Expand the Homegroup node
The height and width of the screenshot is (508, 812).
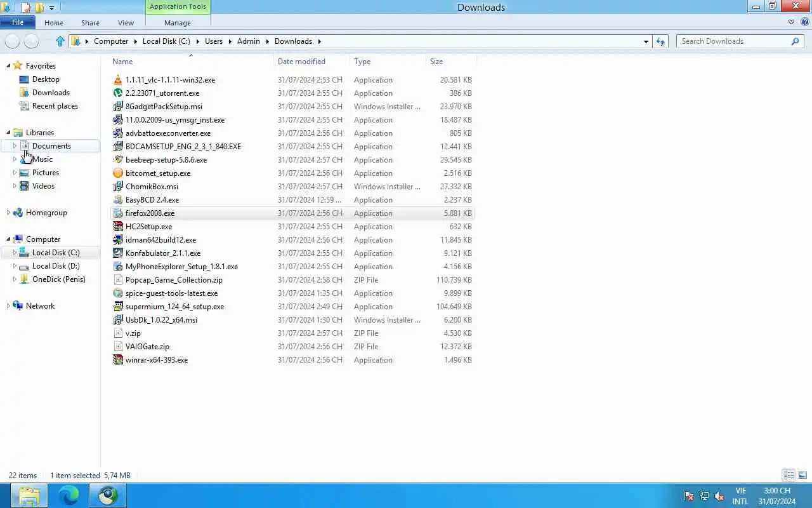point(8,213)
